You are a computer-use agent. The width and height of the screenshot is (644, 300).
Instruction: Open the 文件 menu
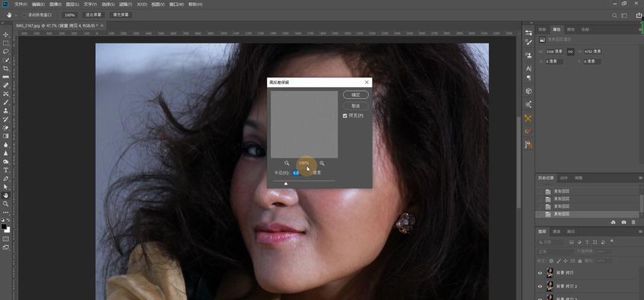20,4
